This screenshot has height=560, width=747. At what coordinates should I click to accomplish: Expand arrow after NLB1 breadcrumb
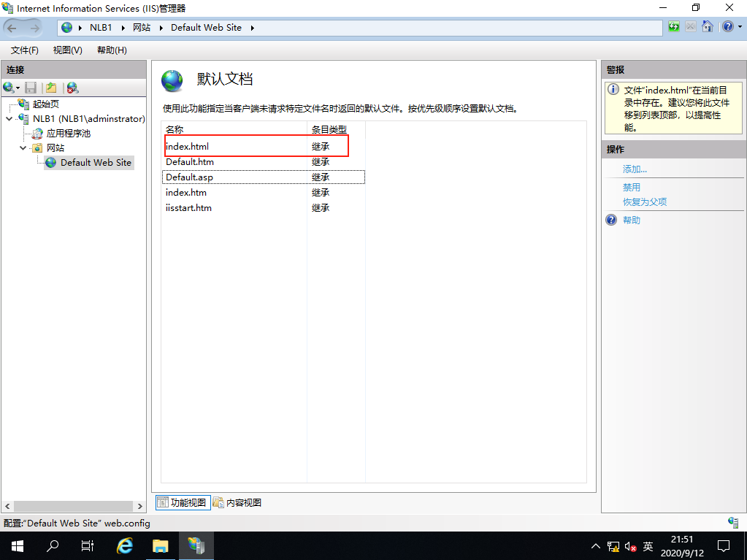(x=123, y=28)
